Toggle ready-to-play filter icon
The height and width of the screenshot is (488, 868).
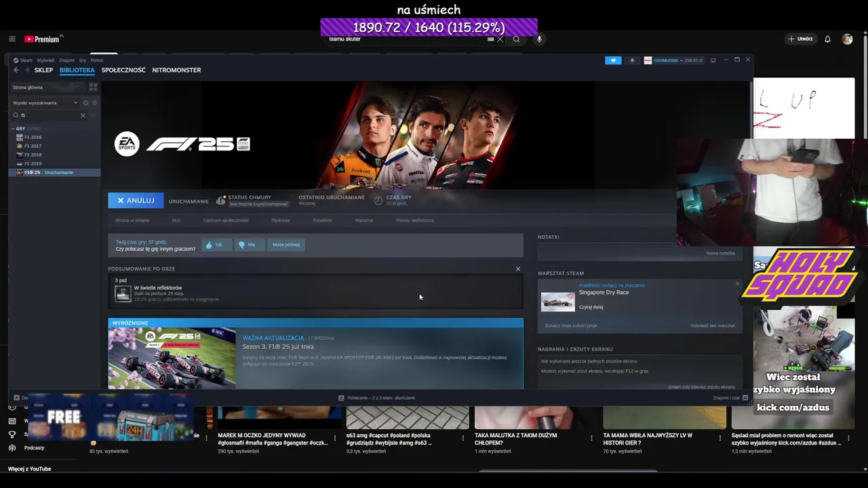pyautogui.click(x=94, y=103)
